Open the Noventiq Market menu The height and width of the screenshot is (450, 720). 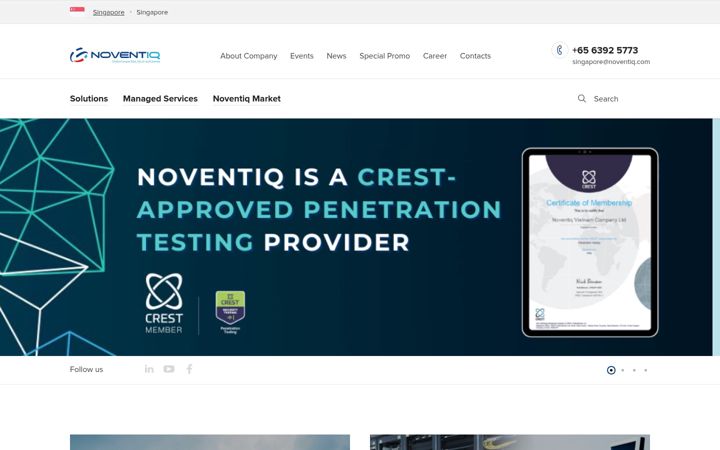pos(247,99)
